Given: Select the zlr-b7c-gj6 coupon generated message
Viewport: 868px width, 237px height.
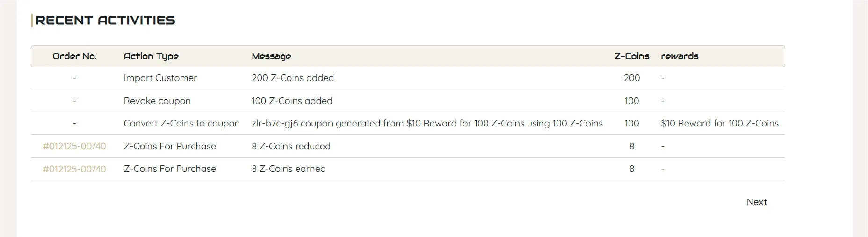Looking at the screenshot, I should point(427,123).
